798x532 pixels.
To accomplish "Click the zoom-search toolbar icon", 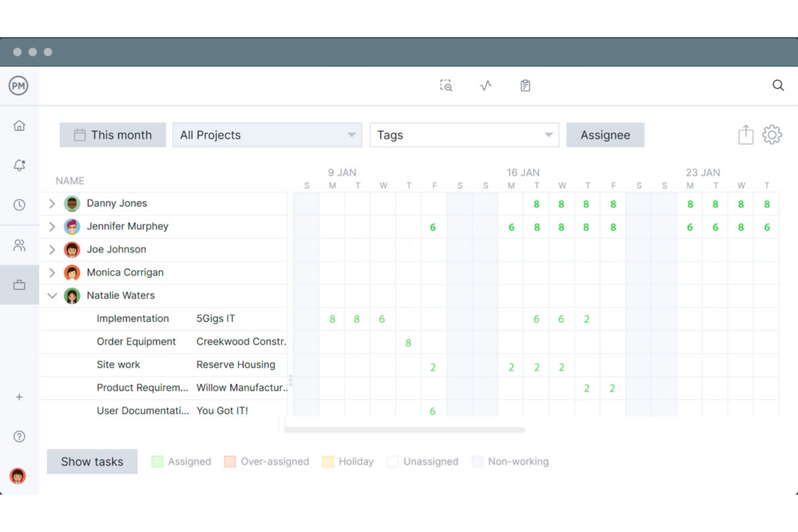I will [x=446, y=85].
